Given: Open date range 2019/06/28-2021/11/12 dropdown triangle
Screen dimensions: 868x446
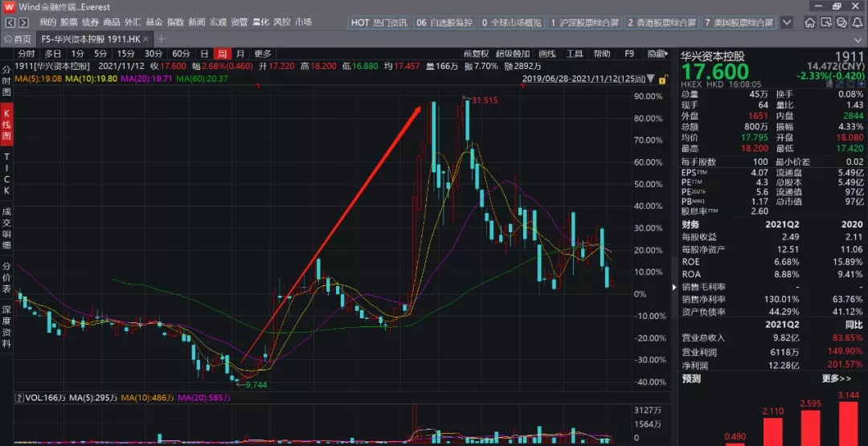Looking at the screenshot, I should coord(650,79).
